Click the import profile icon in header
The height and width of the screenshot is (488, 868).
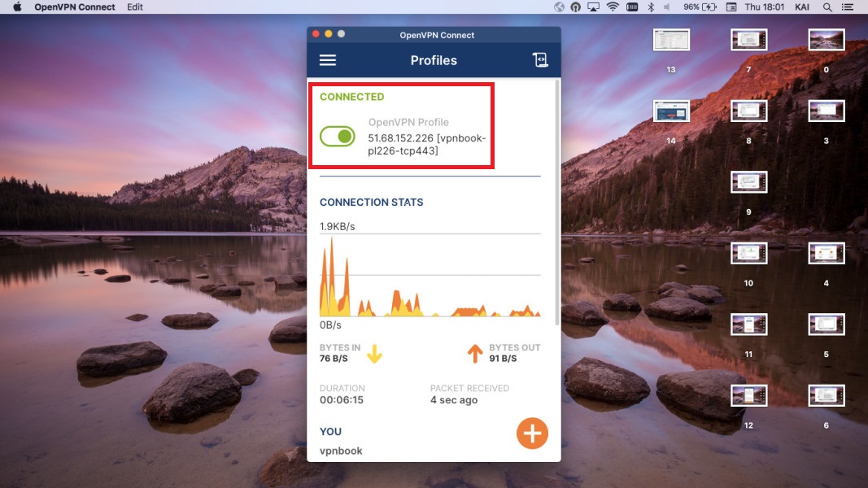(x=540, y=60)
